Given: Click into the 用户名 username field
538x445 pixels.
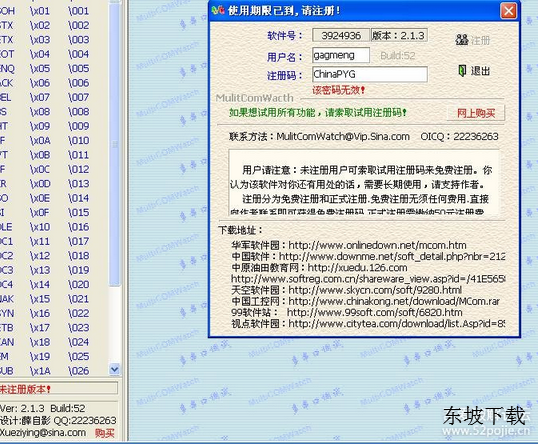Looking at the screenshot, I should click(341, 55).
